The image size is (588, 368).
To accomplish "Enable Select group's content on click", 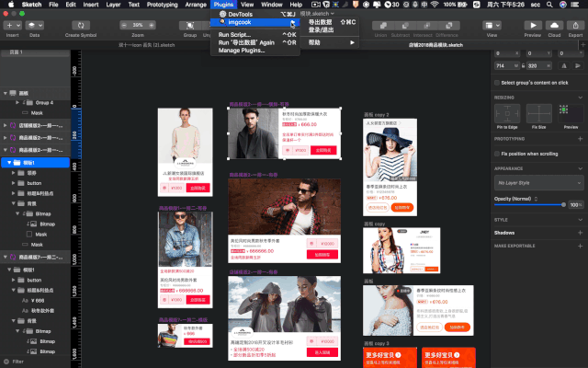I will coord(497,83).
